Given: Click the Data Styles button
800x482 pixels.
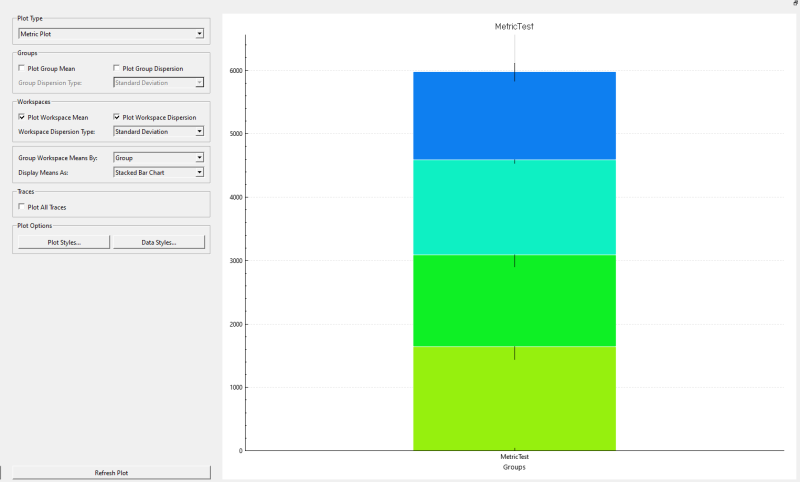Looking at the screenshot, I should click(159, 242).
